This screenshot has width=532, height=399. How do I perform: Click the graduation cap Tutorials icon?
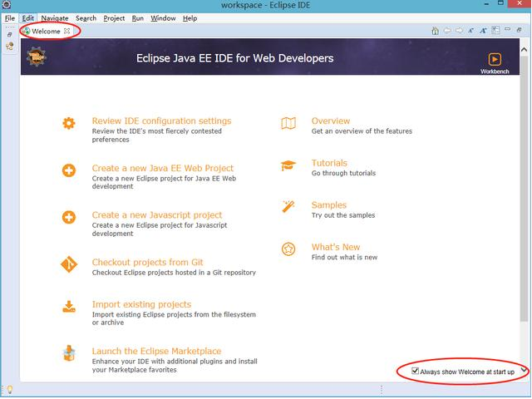288,165
